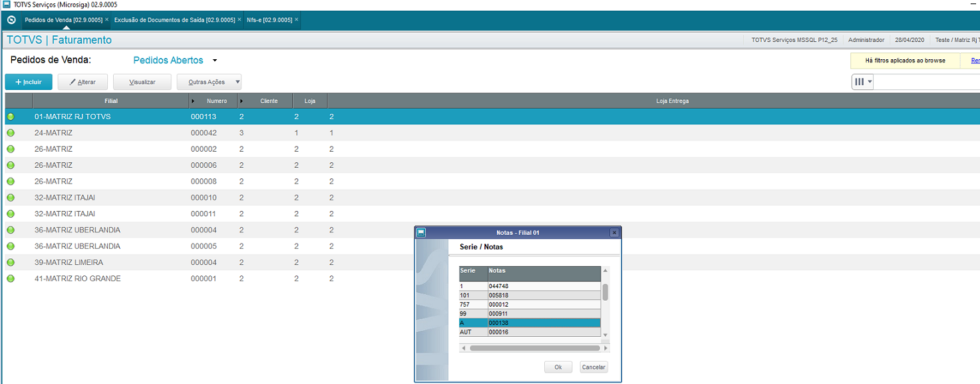The height and width of the screenshot is (384, 980).
Task: Select serie AUT nota 000016
Action: click(x=530, y=332)
